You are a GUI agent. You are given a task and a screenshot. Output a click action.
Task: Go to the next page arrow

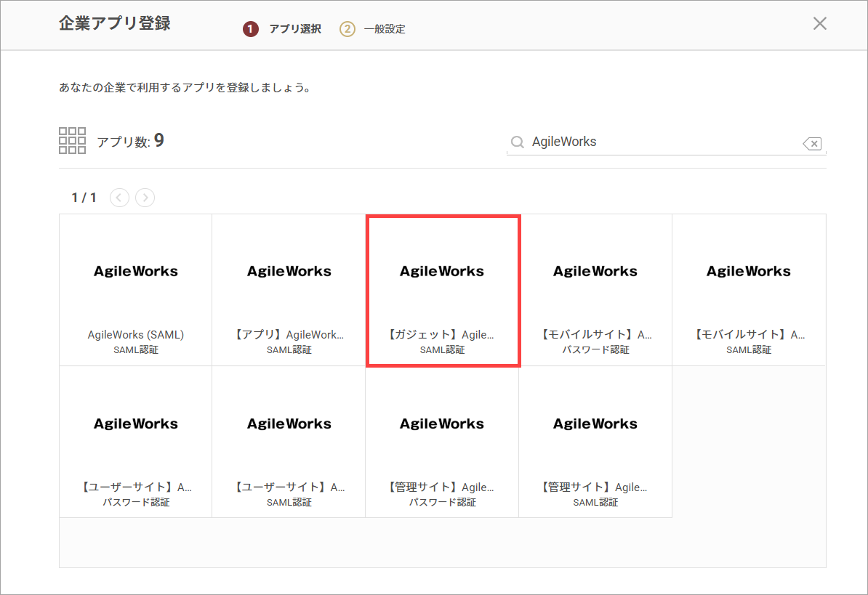click(145, 198)
